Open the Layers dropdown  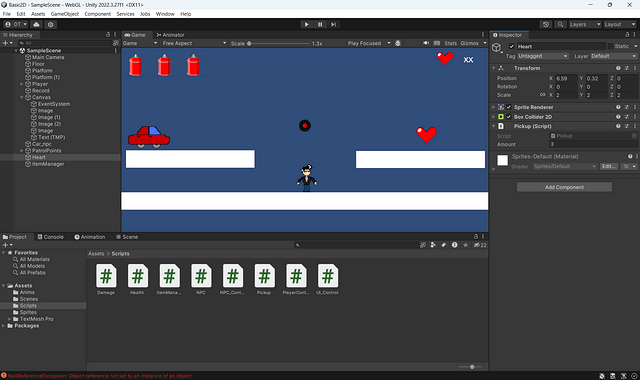(585, 24)
